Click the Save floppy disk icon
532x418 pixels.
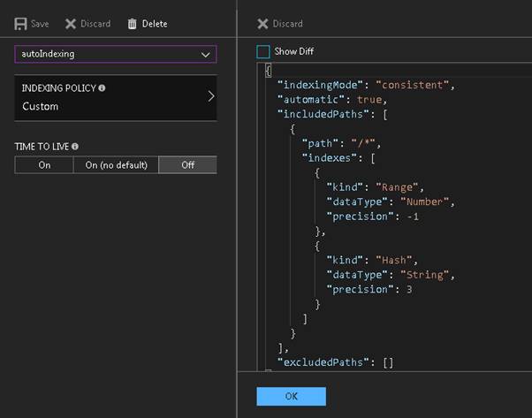coord(20,24)
